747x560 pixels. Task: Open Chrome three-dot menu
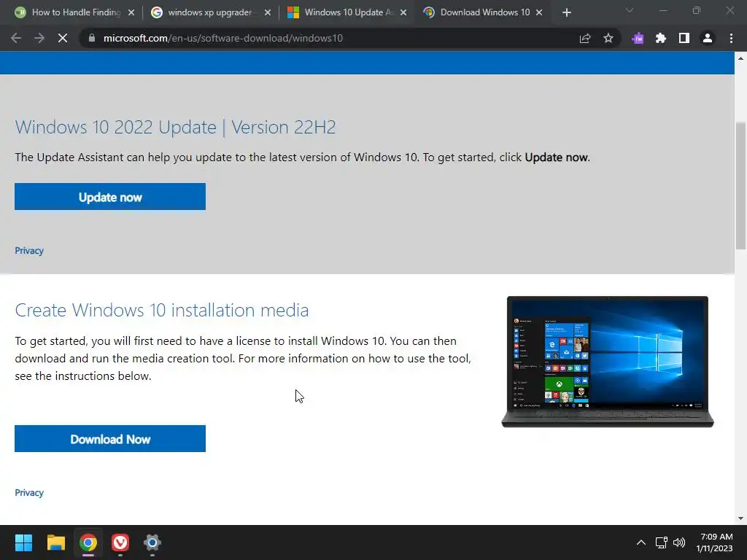(731, 38)
